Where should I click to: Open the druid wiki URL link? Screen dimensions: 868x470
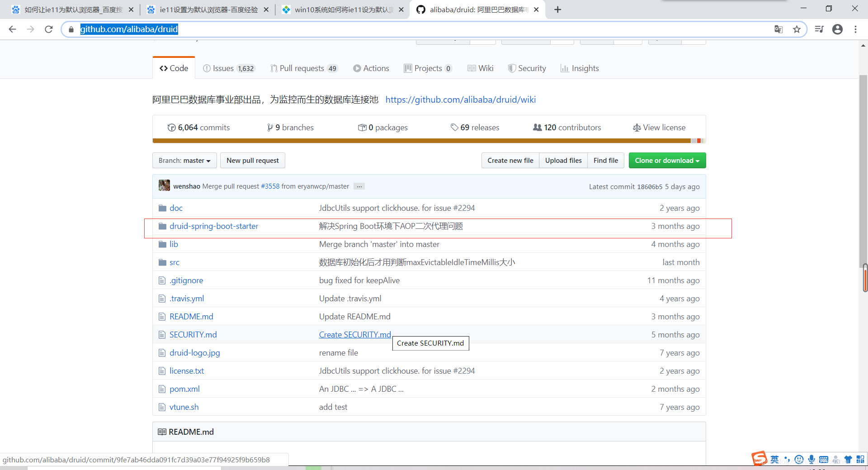461,100
